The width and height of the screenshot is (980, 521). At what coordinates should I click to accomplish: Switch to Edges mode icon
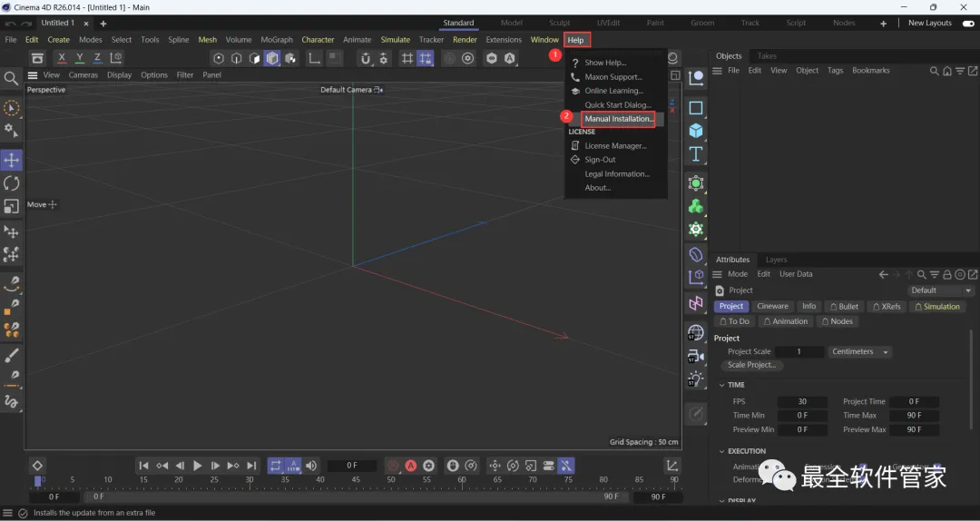pyautogui.click(x=236, y=58)
